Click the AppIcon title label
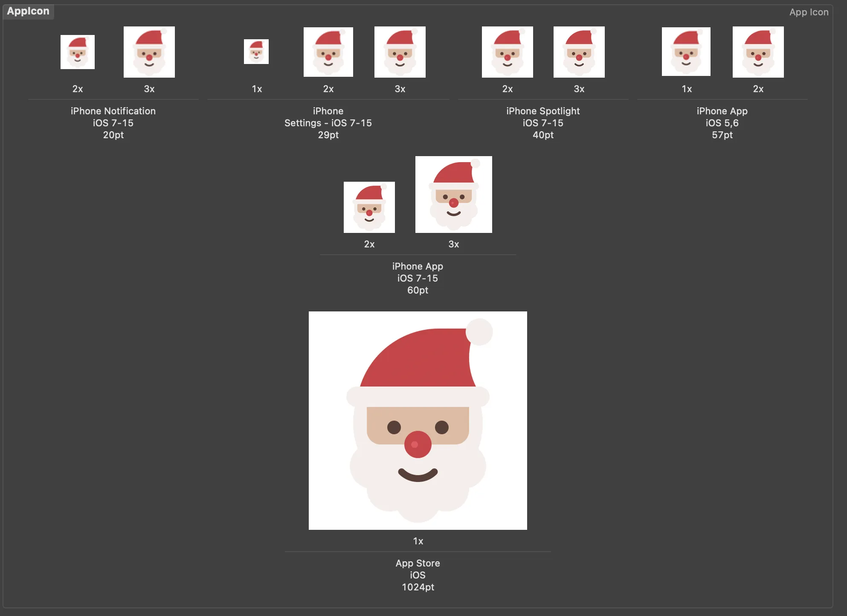 (28, 11)
